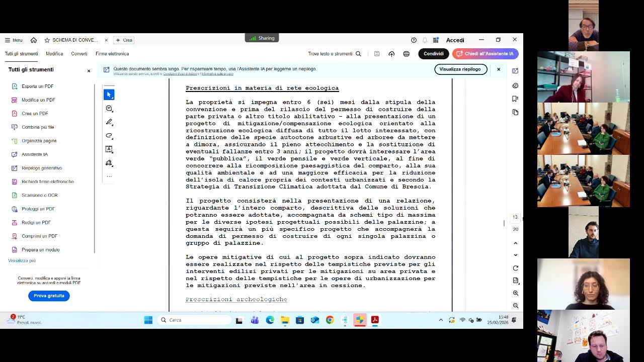Go to next page down arrow
The width and height of the screenshot is (644, 362).
(x=515, y=255)
